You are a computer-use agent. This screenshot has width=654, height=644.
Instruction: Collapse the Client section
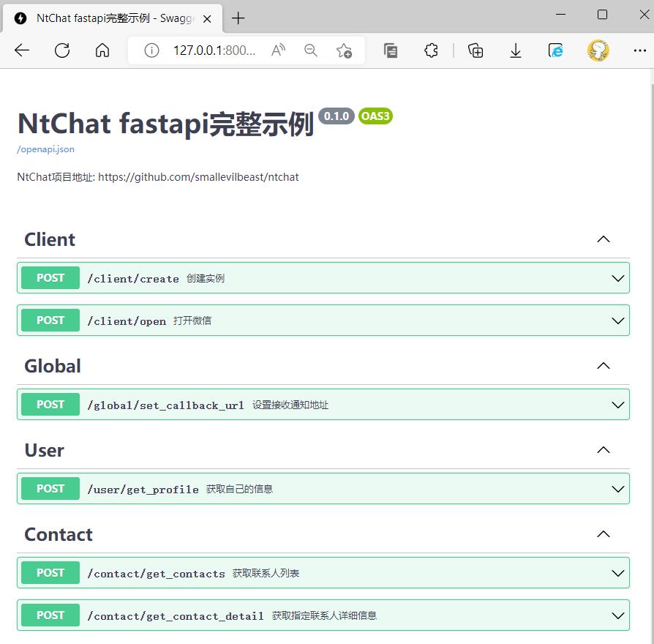coord(603,239)
